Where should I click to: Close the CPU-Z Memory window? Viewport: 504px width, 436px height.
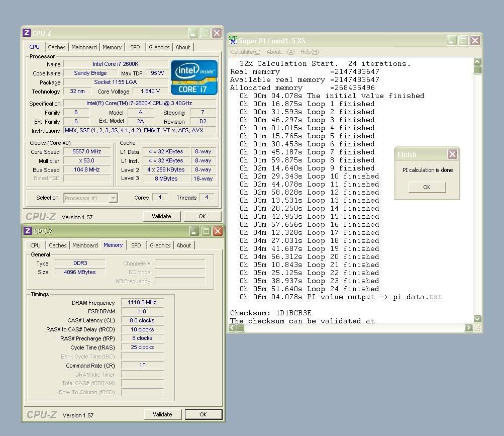click(218, 231)
